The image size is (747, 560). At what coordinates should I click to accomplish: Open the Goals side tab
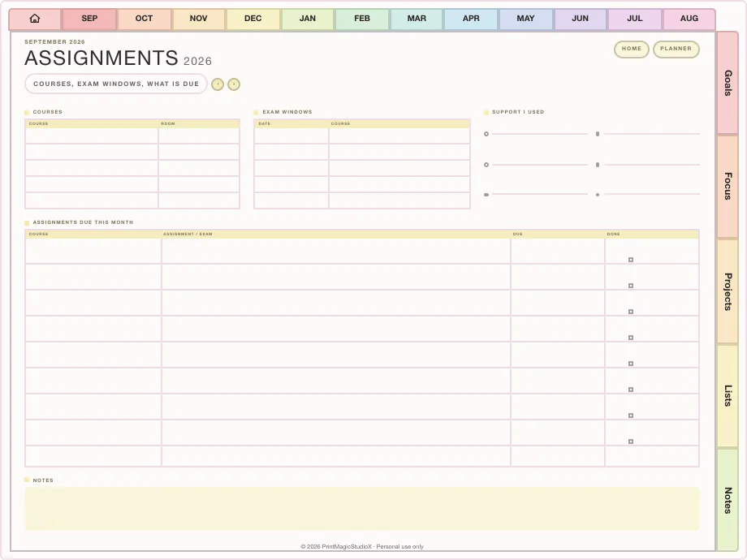pyautogui.click(x=728, y=83)
